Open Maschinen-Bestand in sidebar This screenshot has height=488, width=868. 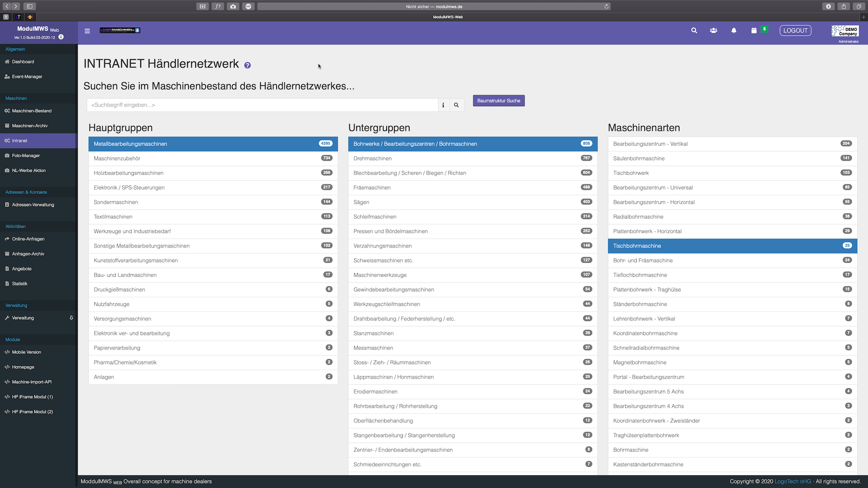32,111
